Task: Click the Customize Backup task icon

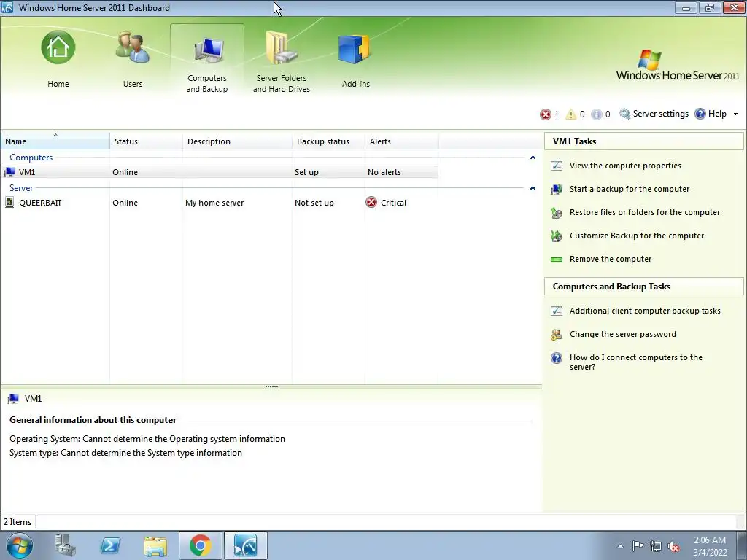Action: point(557,236)
